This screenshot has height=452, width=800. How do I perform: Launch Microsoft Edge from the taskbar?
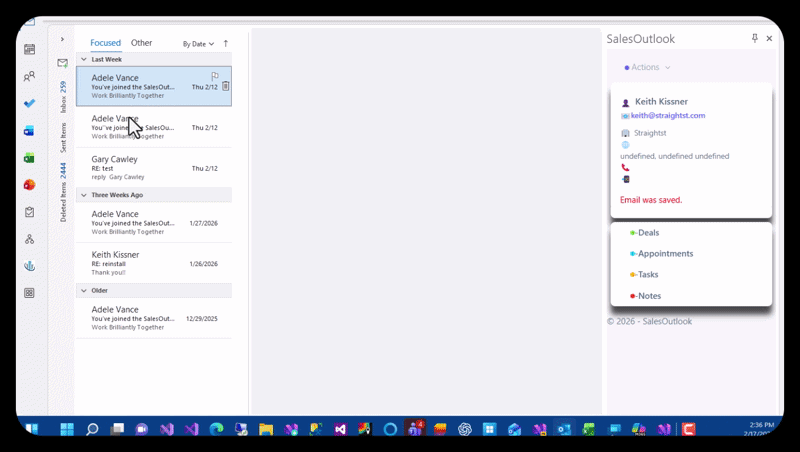click(x=216, y=429)
